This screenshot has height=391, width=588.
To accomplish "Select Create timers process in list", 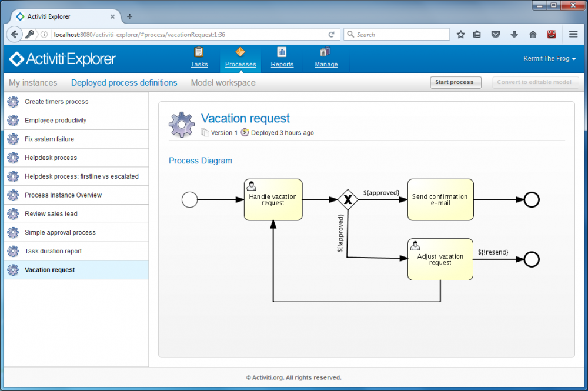I will (x=76, y=102).
